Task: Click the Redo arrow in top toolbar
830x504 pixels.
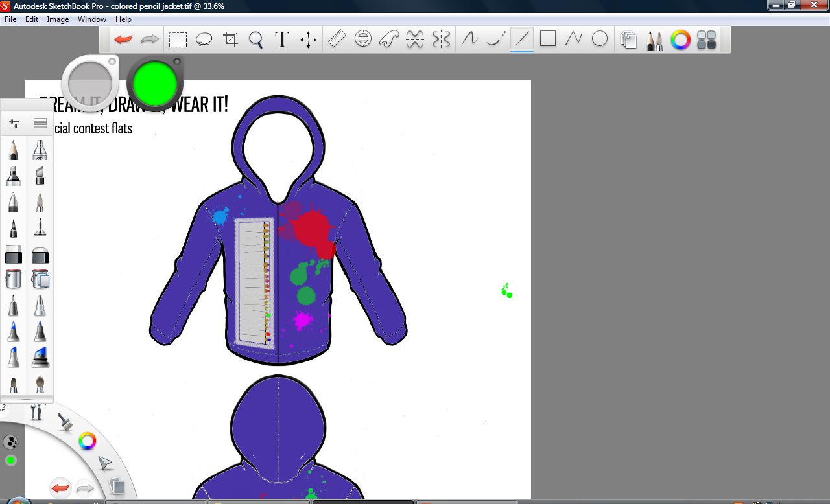Action: (150, 40)
